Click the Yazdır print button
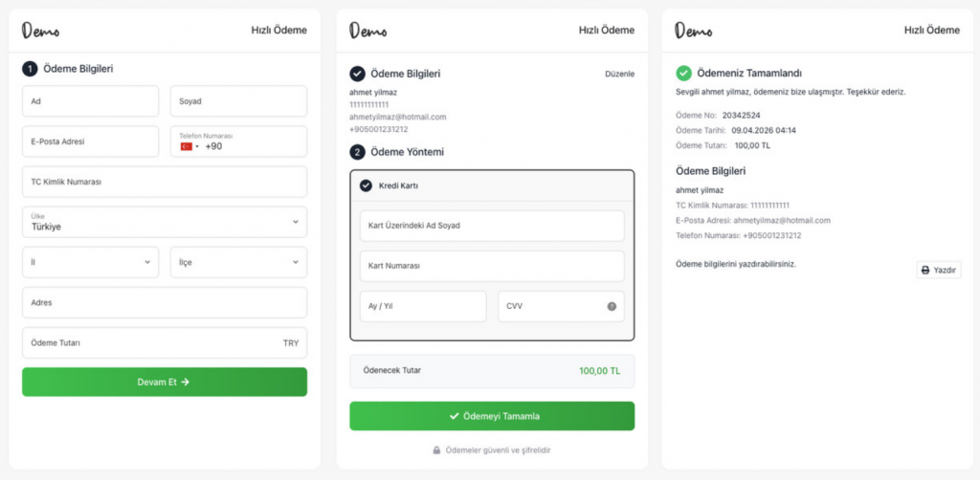The image size is (980, 480). [x=938, y=270]
